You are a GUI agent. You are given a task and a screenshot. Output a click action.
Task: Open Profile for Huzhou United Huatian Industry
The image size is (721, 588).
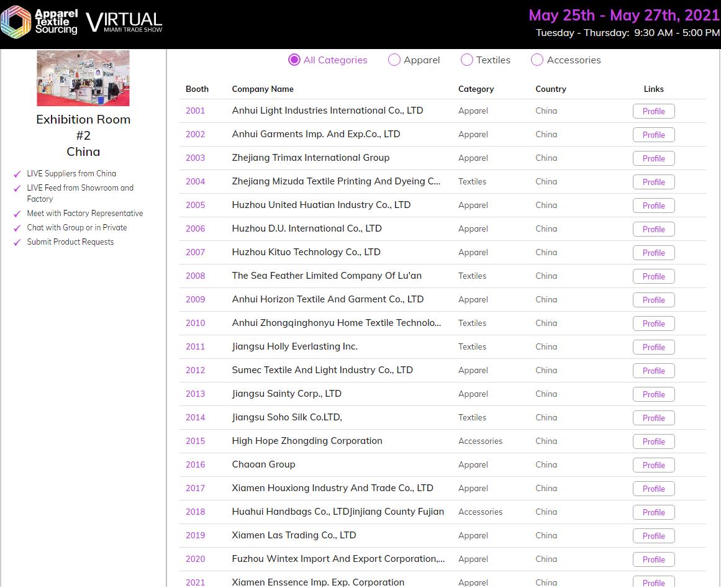653,206
